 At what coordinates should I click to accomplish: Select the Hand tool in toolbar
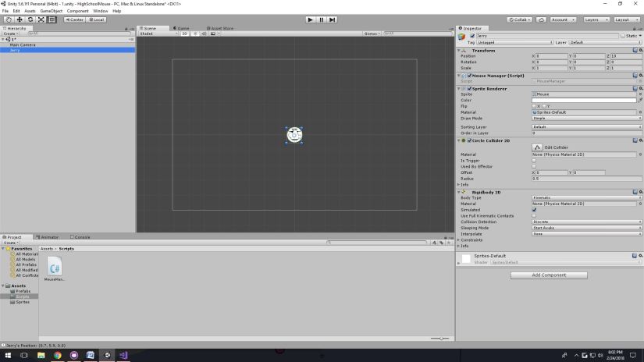pos(9,20)
